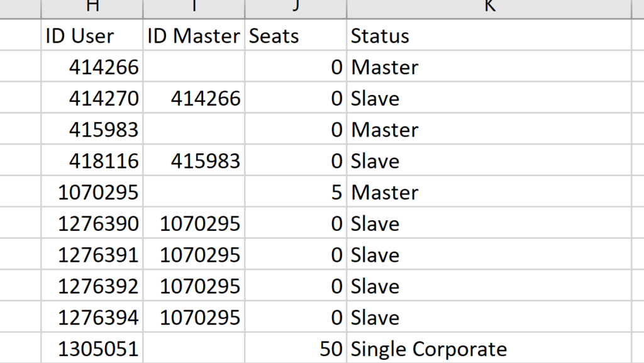Click the Seats cell showing 50

point(296,349)
